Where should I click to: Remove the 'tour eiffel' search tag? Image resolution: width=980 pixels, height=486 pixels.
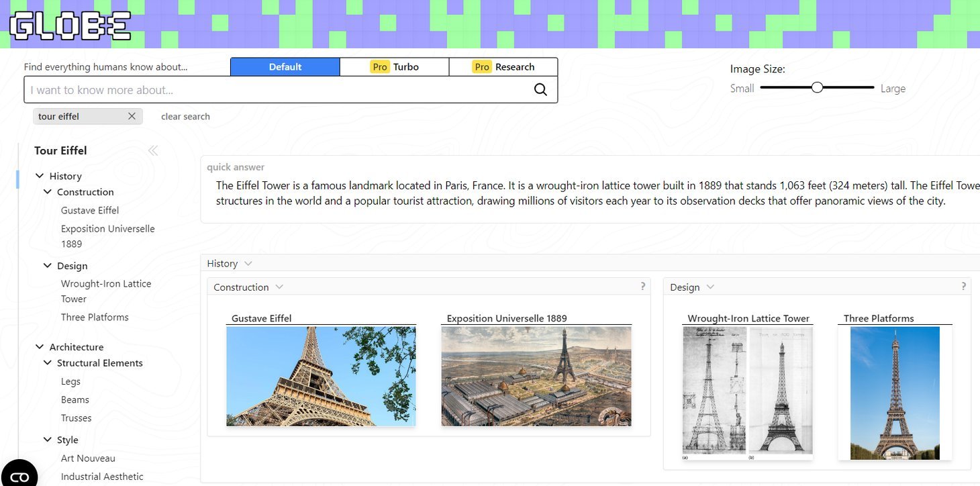click(x=132, y=116)
